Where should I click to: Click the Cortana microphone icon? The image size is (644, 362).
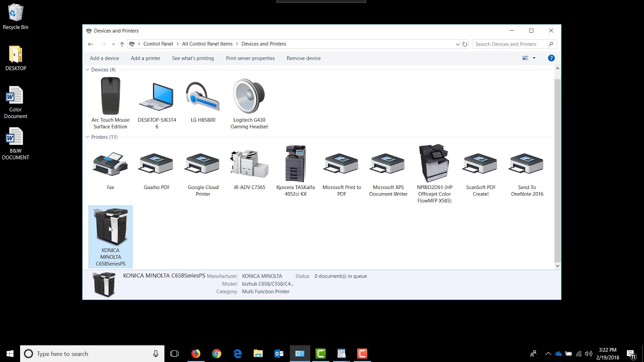point(156,354)
